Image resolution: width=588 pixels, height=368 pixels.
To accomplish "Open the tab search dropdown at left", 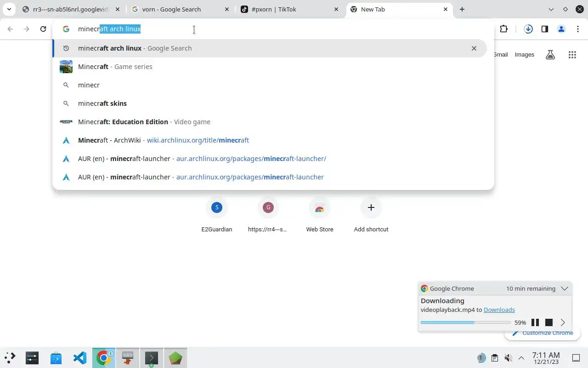I will [9, 9].
